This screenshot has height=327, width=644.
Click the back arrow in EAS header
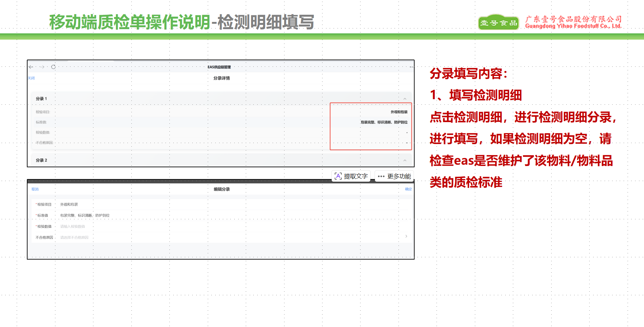(31, 67)
